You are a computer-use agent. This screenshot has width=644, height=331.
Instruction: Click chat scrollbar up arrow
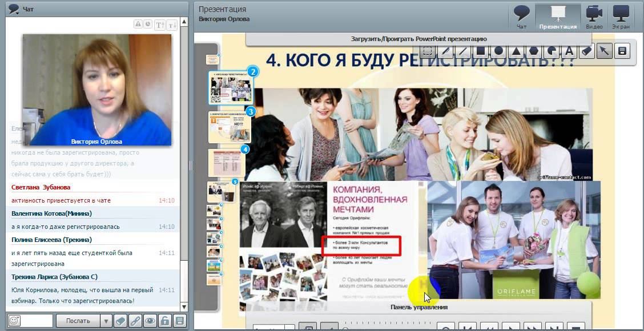click(x=184, y=22)
